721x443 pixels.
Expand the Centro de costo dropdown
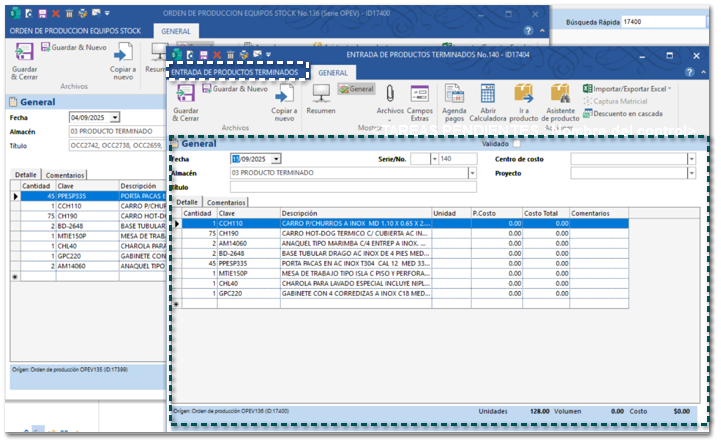click(x=690, y=159)
